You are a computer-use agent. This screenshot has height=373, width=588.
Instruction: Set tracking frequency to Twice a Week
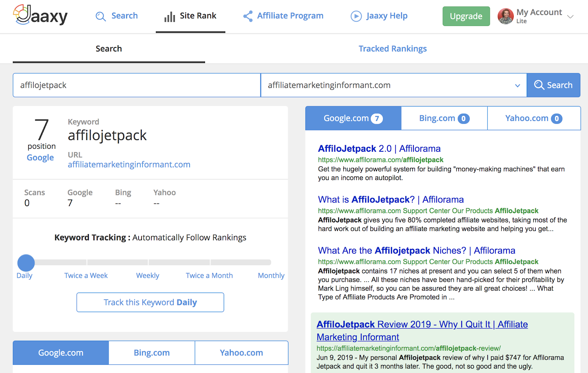point(86,276)
